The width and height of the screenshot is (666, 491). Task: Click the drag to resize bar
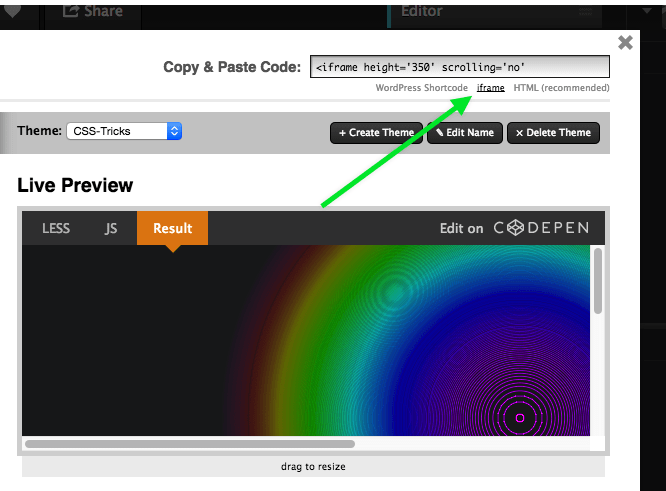[x=313, y=466]
